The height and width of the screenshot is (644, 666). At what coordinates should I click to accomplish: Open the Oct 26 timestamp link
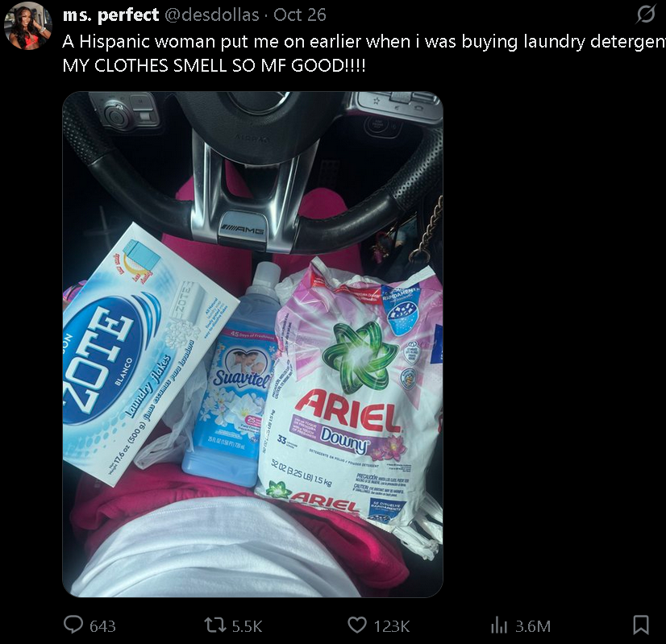pyautogui.click(x=299, y=15)
